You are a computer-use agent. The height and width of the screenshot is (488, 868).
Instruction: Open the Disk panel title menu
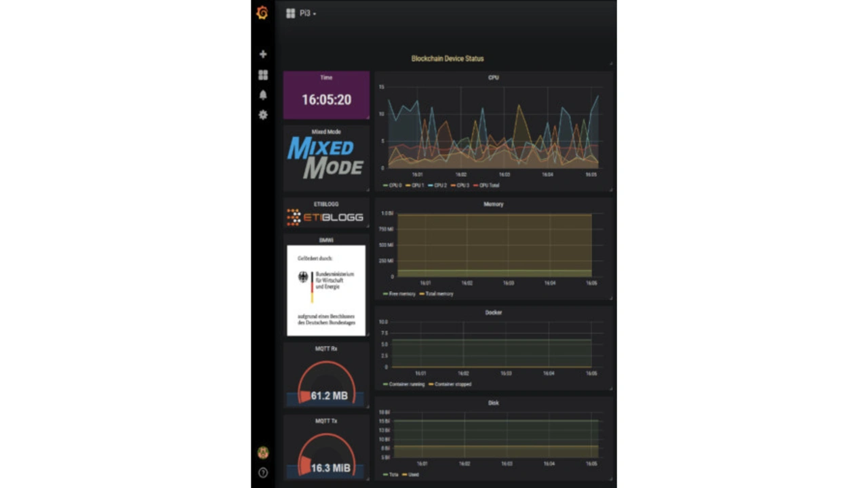coord(493,403)
